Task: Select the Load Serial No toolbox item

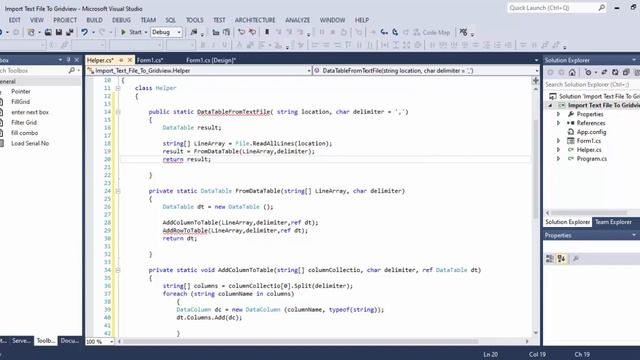Action: (x=30, y=143)
